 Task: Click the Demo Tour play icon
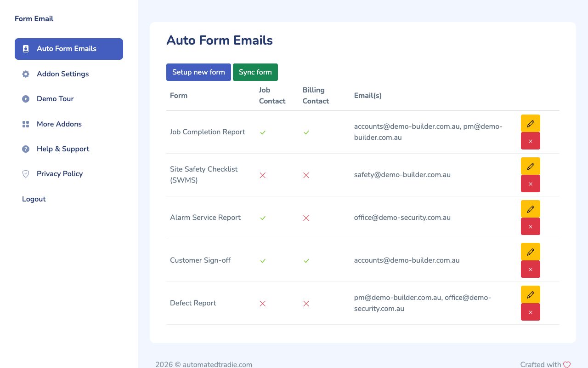(x=26, y=99)
